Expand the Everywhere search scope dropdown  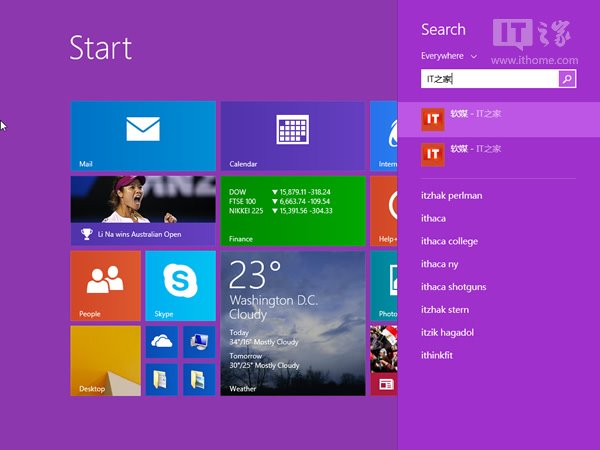pyautogui.click(x=449, y=56)
